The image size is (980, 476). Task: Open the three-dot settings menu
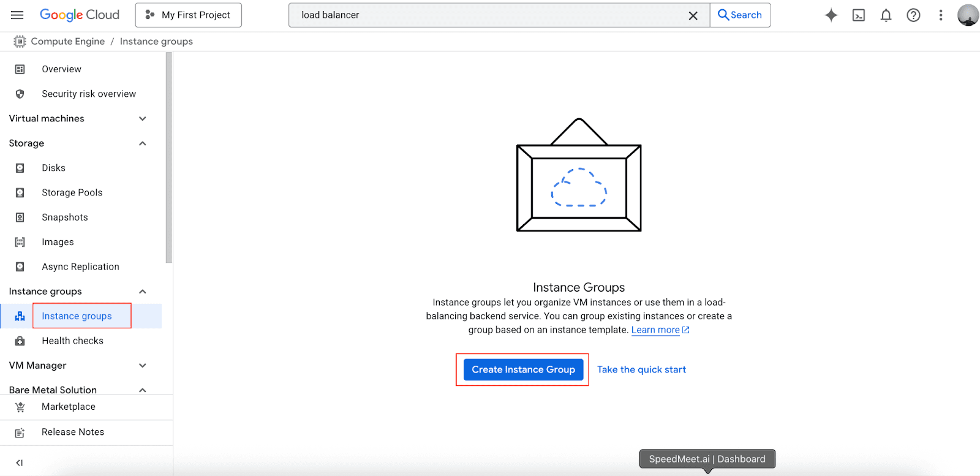click(941, 15)
